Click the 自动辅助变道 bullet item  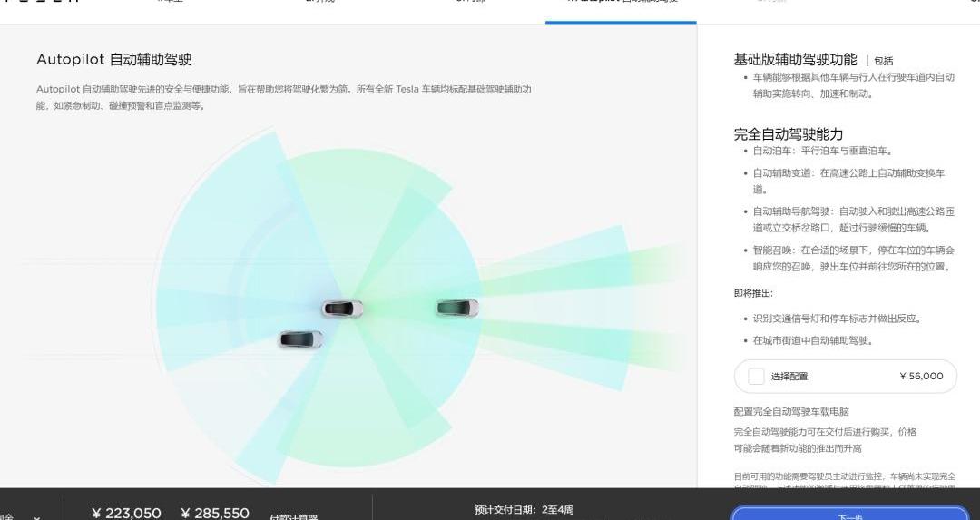[x=848, y=181]
